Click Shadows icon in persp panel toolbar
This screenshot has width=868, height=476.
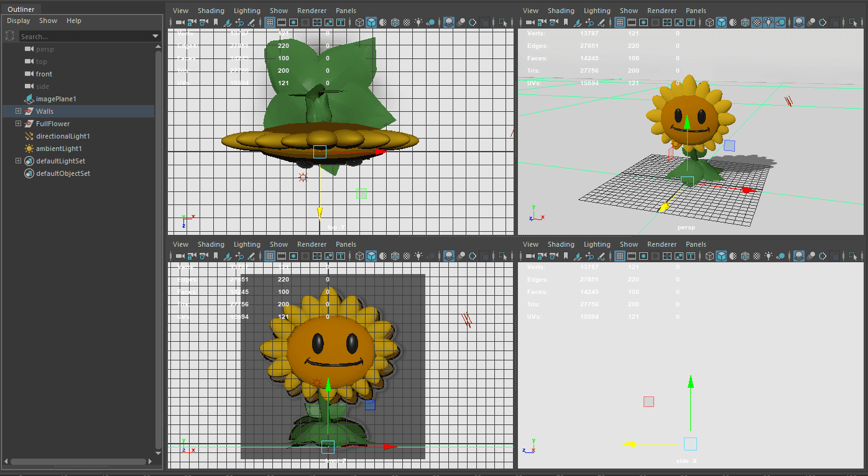781,22
